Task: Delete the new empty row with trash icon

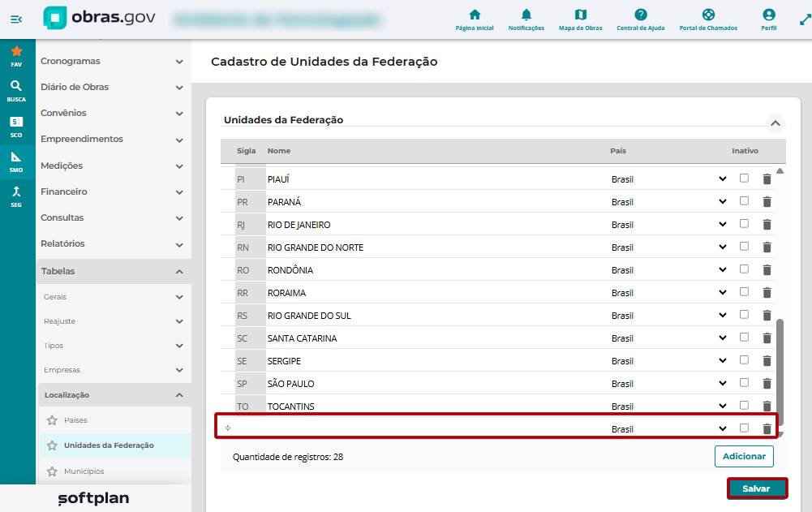Action: coord(767,429)
